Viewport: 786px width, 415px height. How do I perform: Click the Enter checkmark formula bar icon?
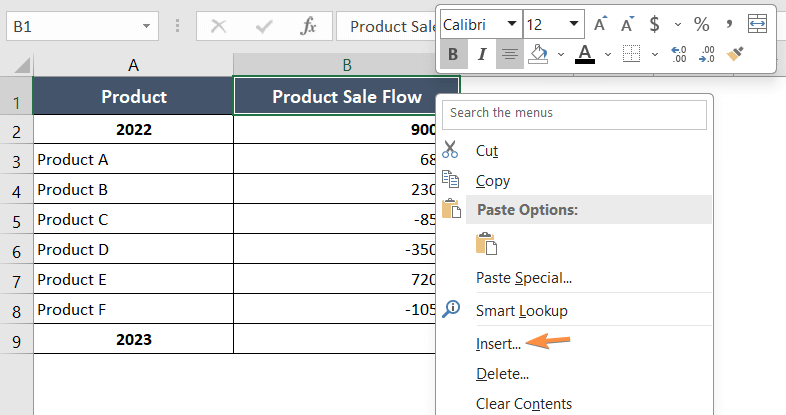click(264, 26)
